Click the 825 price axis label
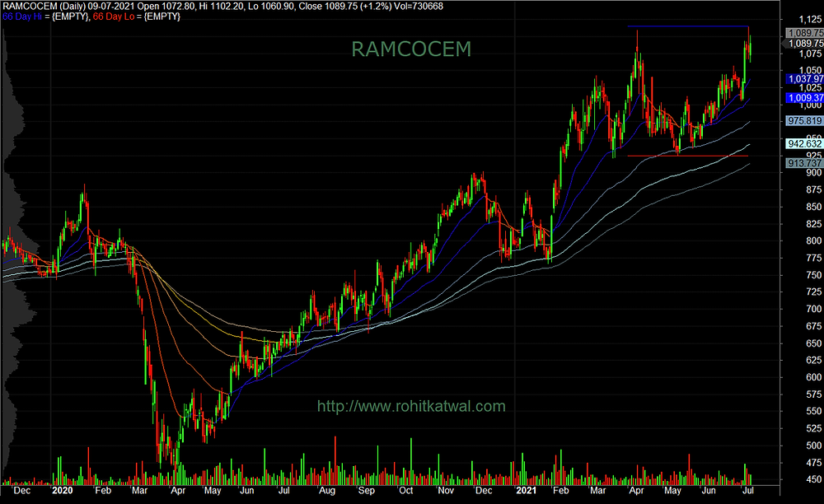Image resolution: width=824 pixels, height=504 pixels. coord(813,224)
